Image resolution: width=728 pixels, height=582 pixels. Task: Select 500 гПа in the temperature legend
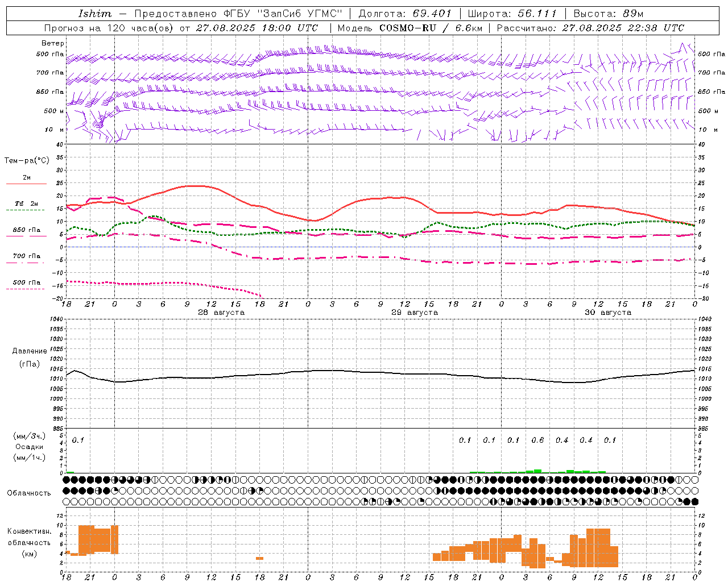tap(27, 282)
